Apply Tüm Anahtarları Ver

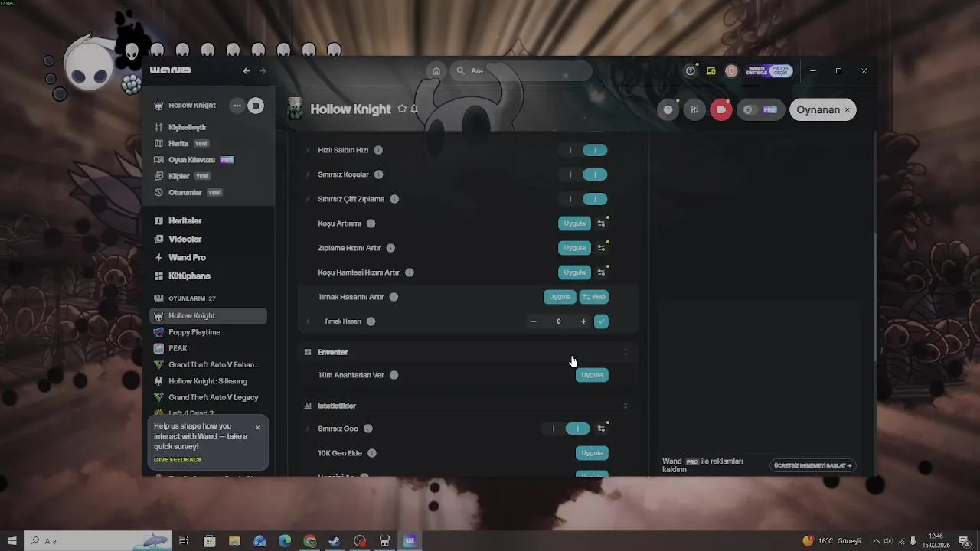592,375
